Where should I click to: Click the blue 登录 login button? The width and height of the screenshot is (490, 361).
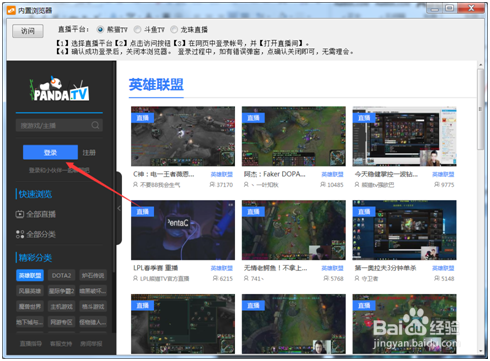pos(50,152)
